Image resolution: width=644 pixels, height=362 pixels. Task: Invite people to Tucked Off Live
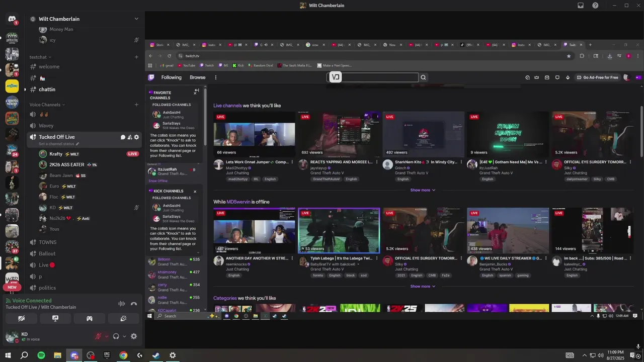pyautogui.click(x=130, y=137)
